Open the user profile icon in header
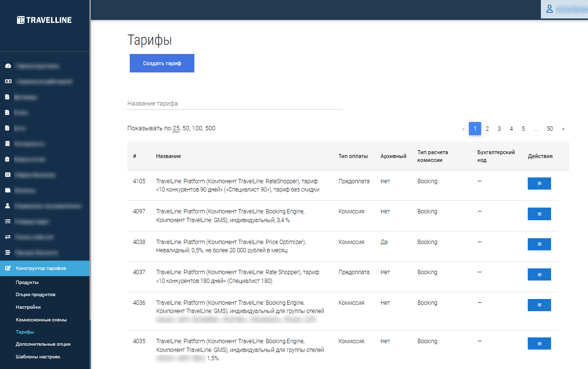Image resolution: width=588 pixels, height=369 pixels. (x=550, y=9)
